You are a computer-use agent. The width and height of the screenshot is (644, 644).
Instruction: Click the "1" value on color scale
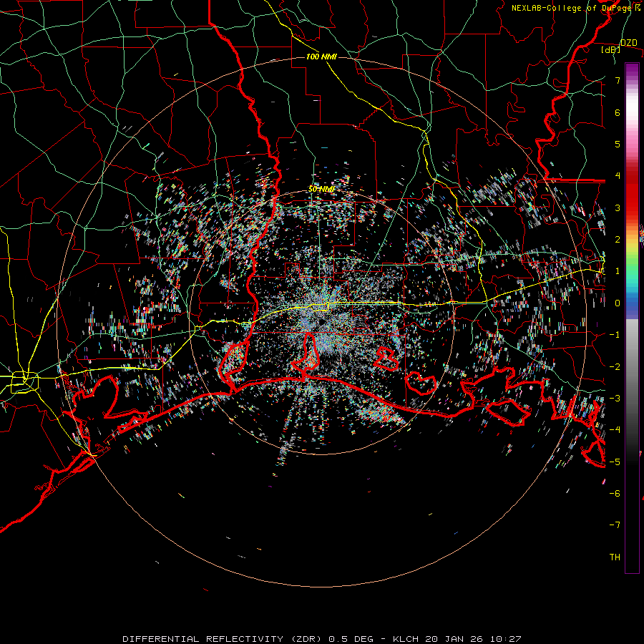tap(618, 271)
